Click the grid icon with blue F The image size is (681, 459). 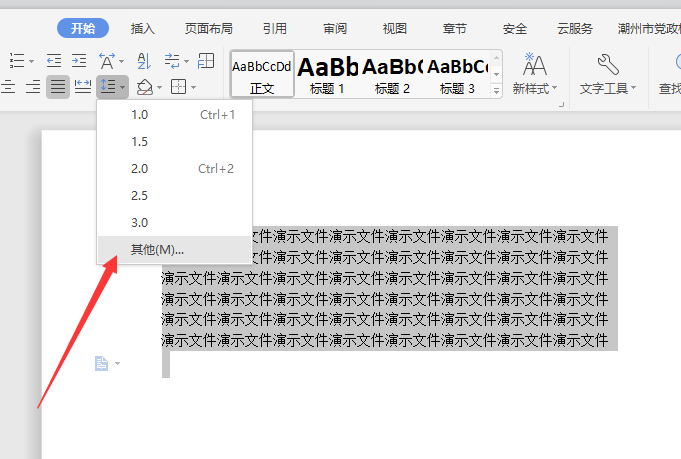tap(206, 61)
